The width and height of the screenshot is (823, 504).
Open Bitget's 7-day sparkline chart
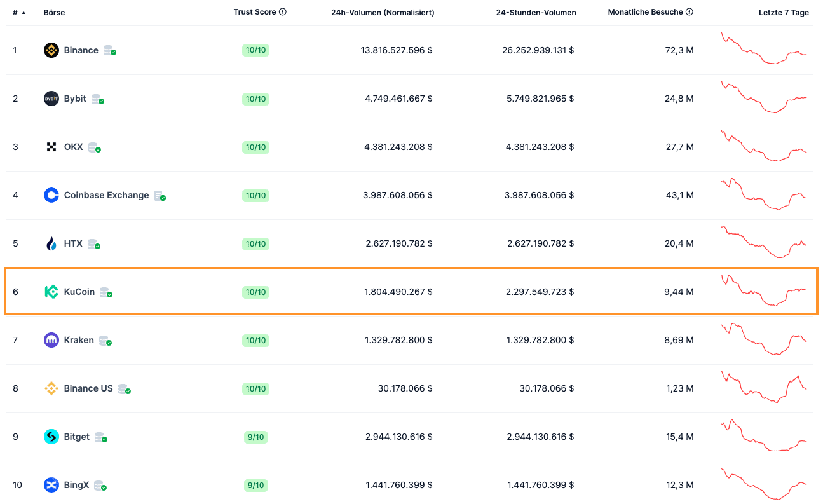point(764,435)
